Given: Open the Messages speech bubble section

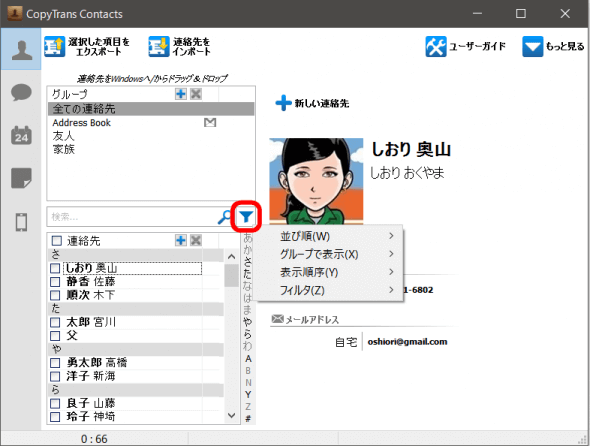Looking at the screenshot, I should pos(21,93).
